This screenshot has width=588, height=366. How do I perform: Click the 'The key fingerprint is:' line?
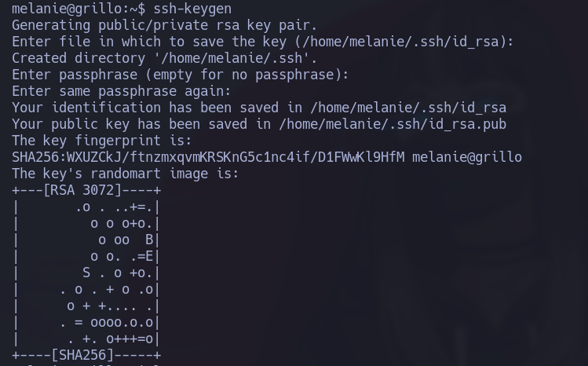(x=101, y=141)
